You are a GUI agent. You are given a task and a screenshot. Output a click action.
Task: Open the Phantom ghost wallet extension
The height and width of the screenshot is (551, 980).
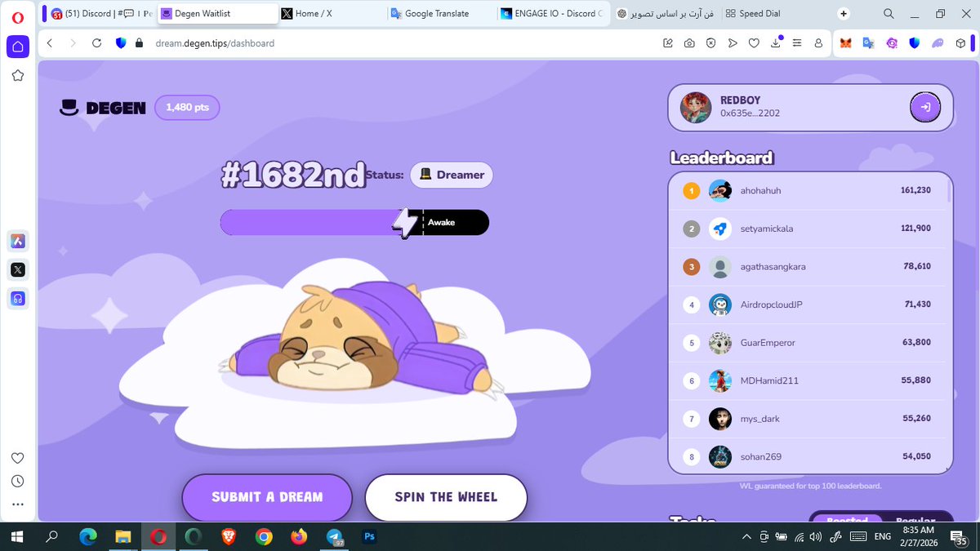[938, 43]
